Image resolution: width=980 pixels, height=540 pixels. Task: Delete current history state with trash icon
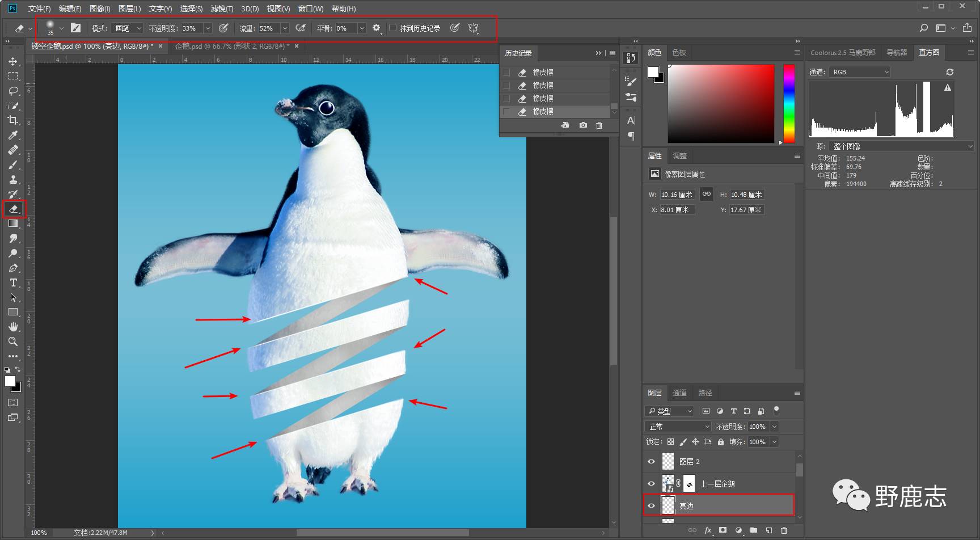pos(599,125)
